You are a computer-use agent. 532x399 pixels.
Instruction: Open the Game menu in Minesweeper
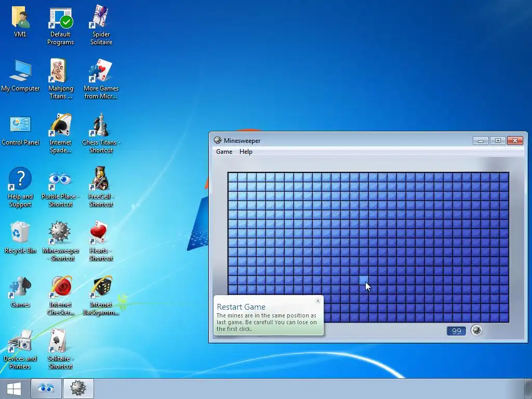click(224, 152)
